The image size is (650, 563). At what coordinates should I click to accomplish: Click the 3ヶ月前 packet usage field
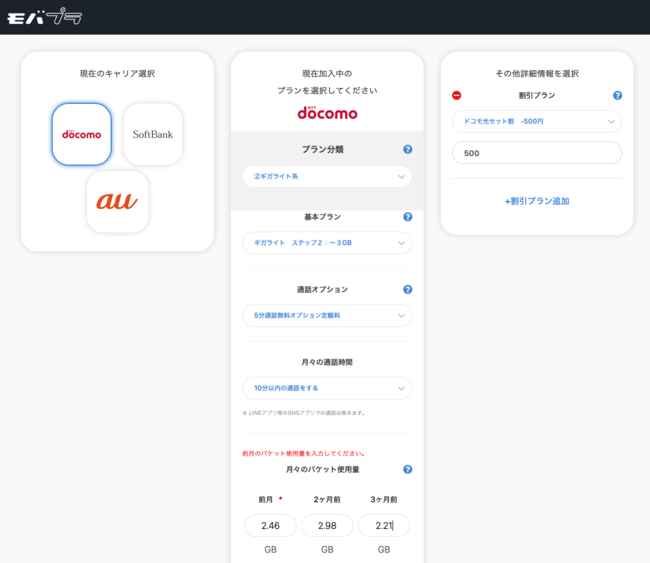click(384, 525)
